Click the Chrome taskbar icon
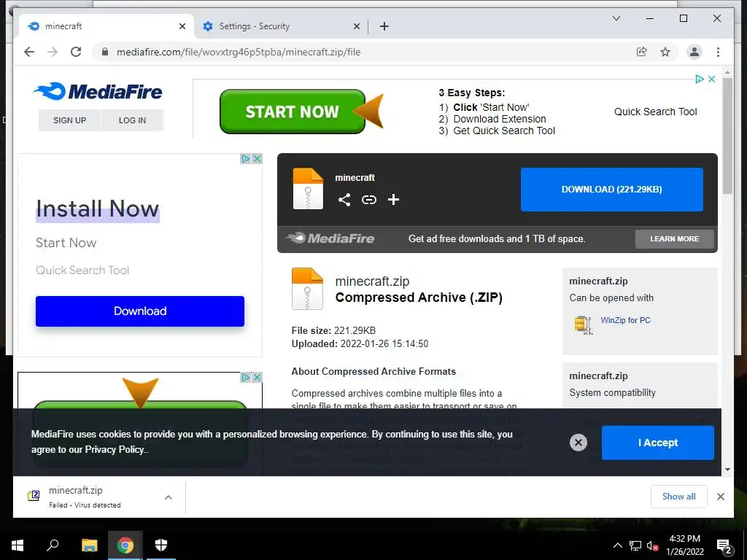 [x=125, y=545]
